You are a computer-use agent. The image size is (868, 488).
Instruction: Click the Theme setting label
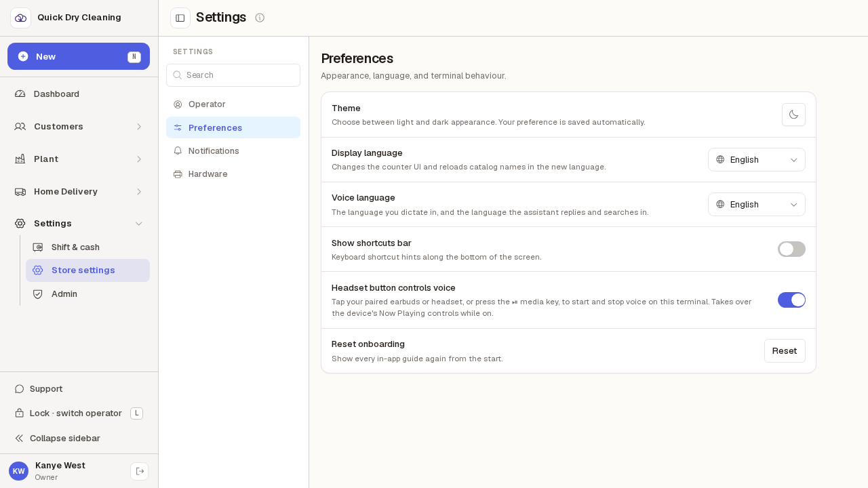pyautogui.click(x=346, y=108)
